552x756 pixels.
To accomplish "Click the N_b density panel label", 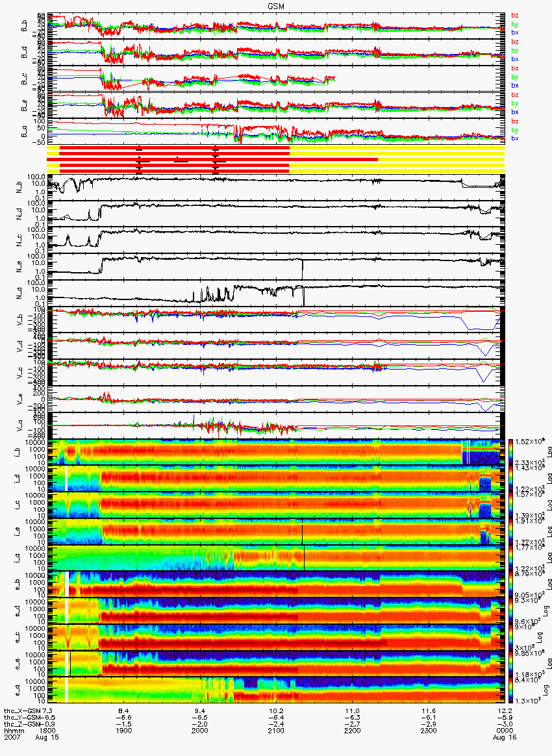I will [19, 188].
